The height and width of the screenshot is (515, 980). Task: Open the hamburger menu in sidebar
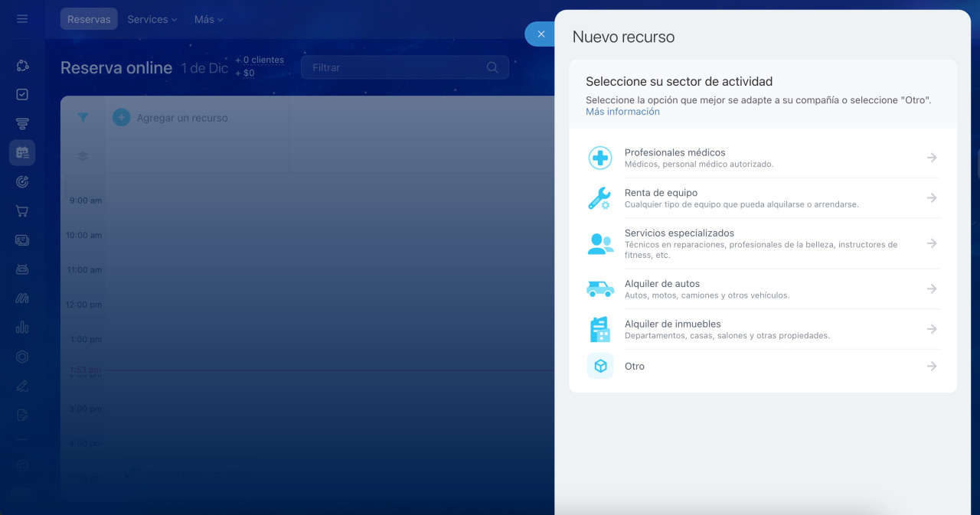tap(22, 18)
